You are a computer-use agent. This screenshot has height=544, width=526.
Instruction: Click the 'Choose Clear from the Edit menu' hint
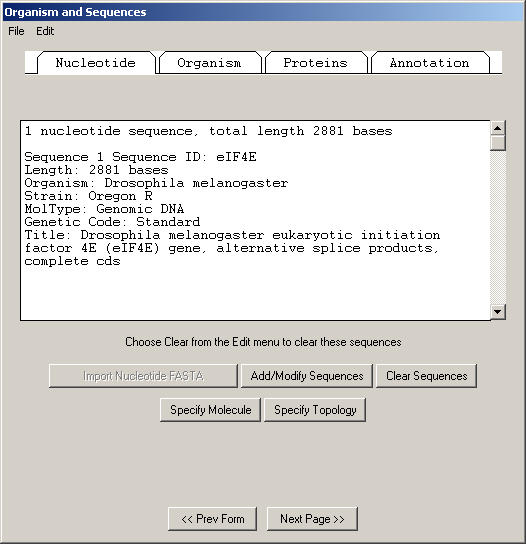click(263, 342)
